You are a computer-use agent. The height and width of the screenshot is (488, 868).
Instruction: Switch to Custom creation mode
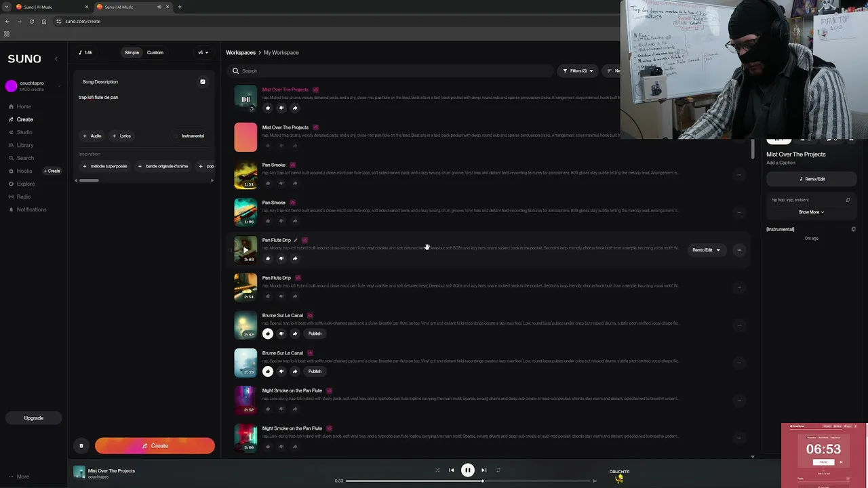pyautogui.click(x=155, y=52)
